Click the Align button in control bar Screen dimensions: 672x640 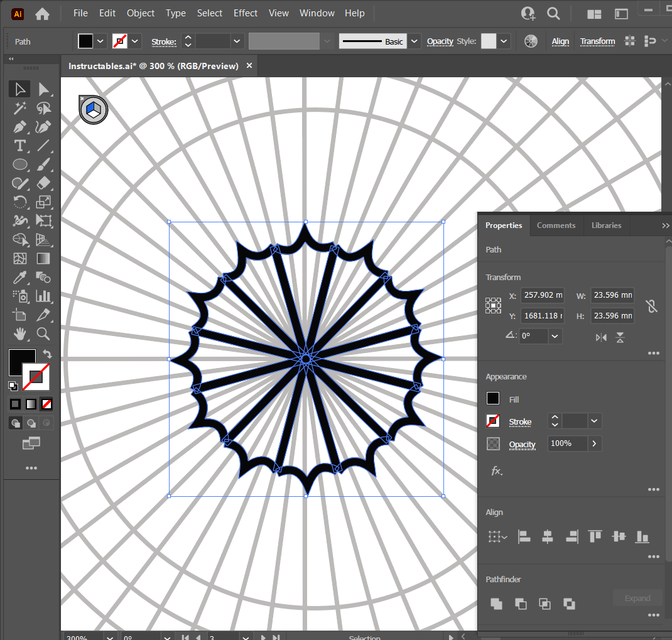click(x=560, y=41)
